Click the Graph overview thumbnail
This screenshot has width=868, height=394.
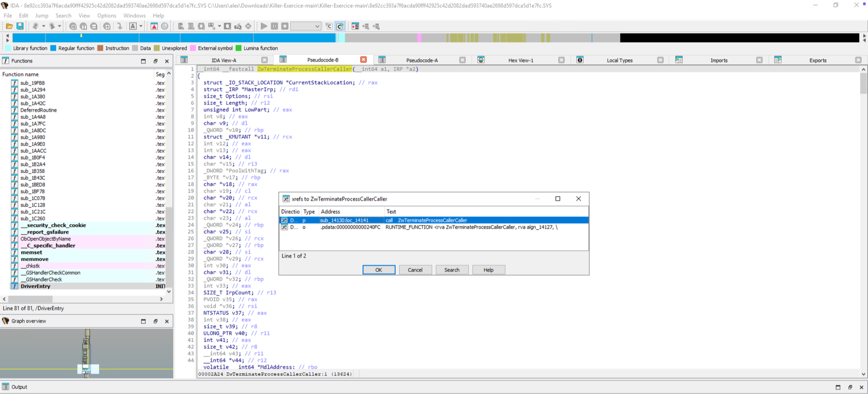[86, 353]
